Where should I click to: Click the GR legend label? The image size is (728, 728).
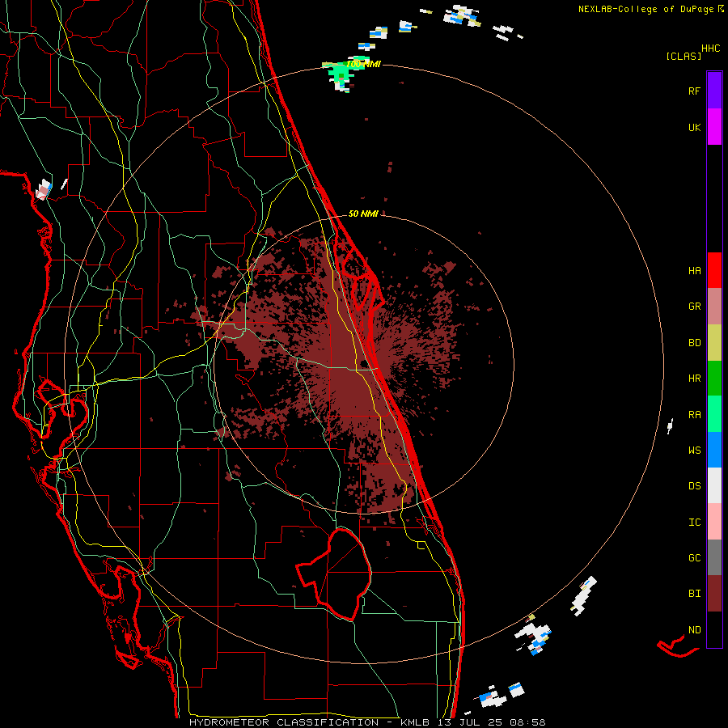pos(694,307)
